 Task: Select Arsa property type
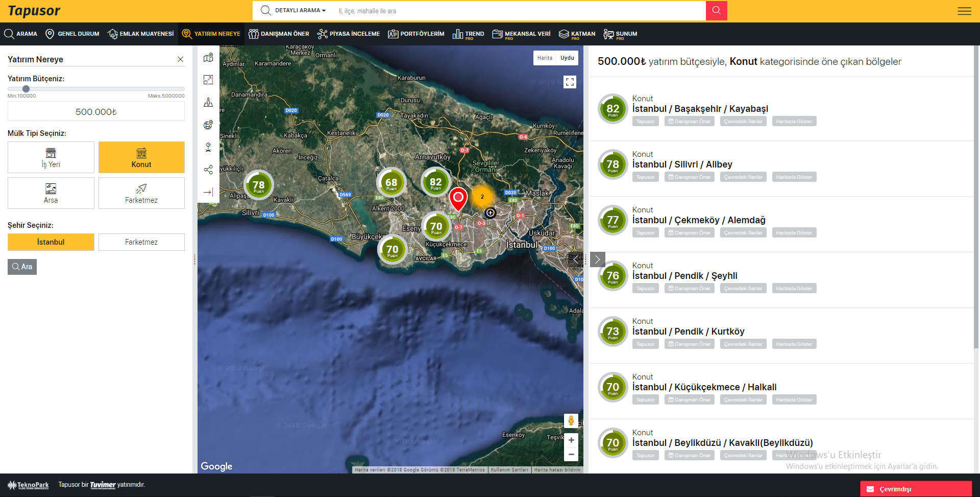pos(51,193)
